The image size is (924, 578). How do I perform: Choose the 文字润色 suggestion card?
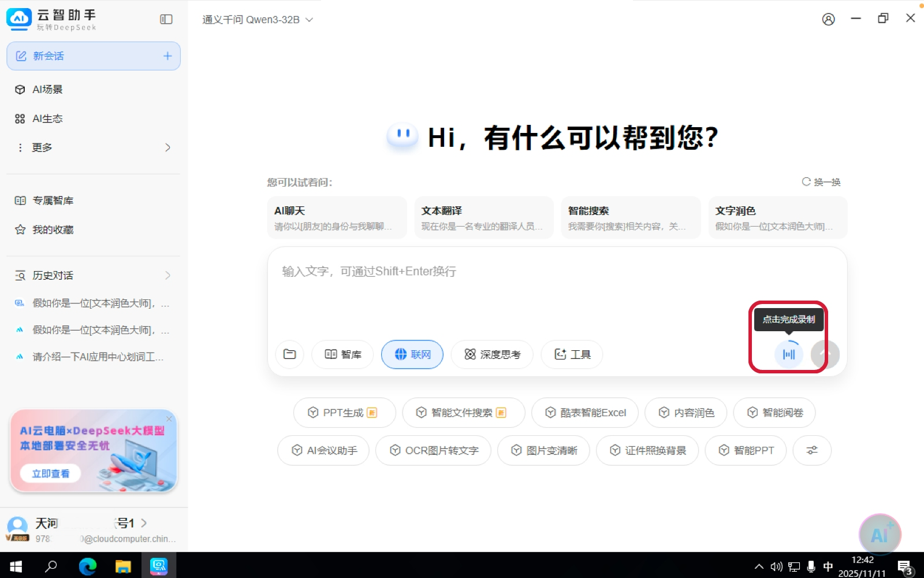tap(778, 217)
